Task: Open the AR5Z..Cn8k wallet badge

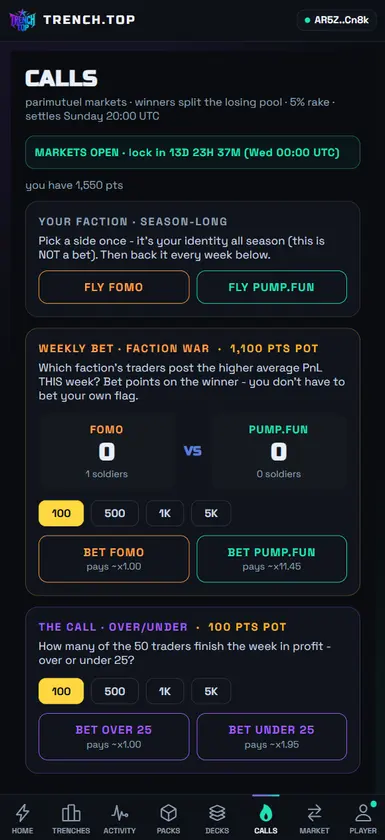Action: tap(336, 20)
